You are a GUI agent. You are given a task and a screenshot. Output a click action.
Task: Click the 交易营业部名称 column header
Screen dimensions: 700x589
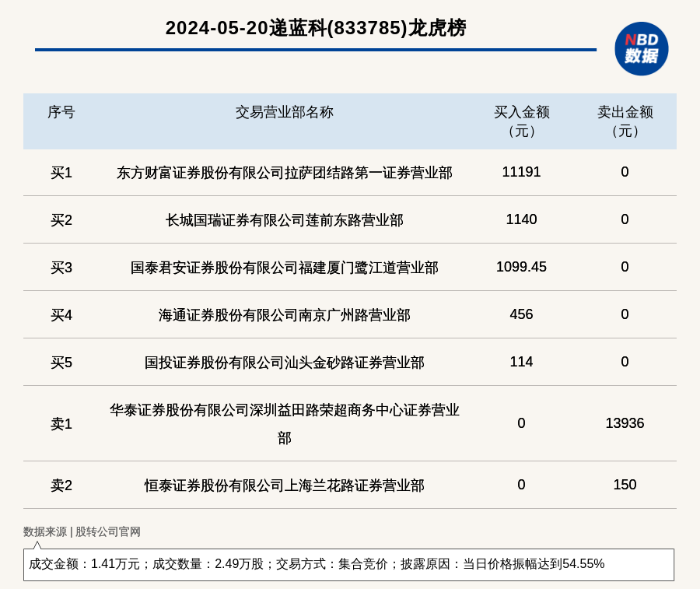click(x=285, y=112)
